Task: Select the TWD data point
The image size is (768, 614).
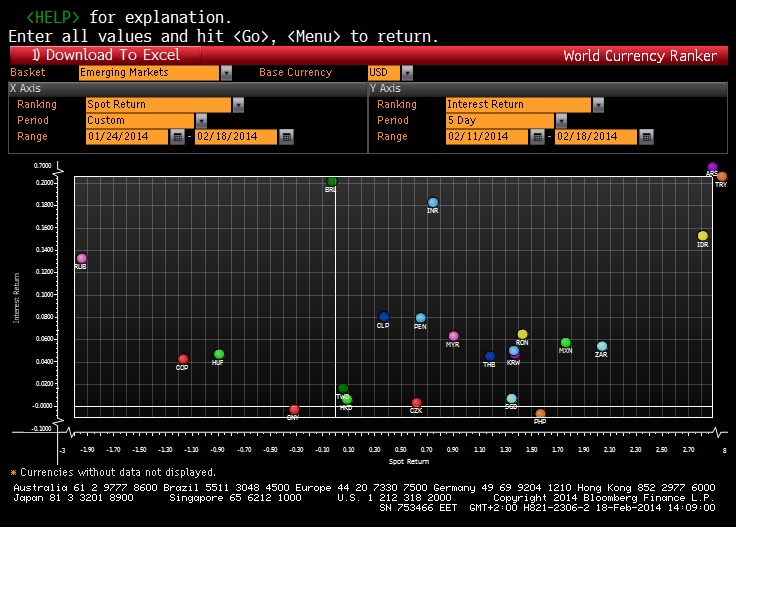Action: (343, 388)
